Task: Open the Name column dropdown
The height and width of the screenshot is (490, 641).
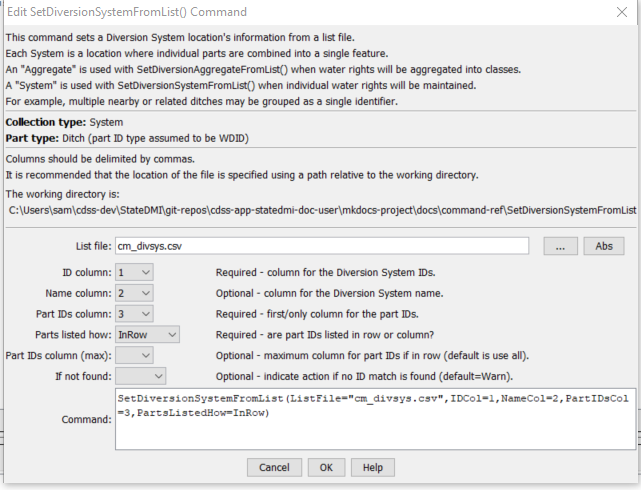Action: coord(134,293)
